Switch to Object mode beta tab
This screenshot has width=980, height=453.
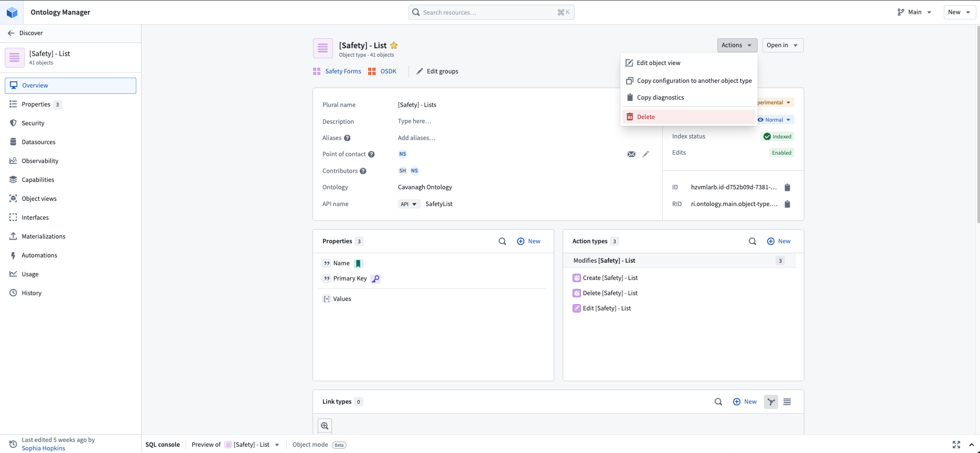(x=319, y=445)
